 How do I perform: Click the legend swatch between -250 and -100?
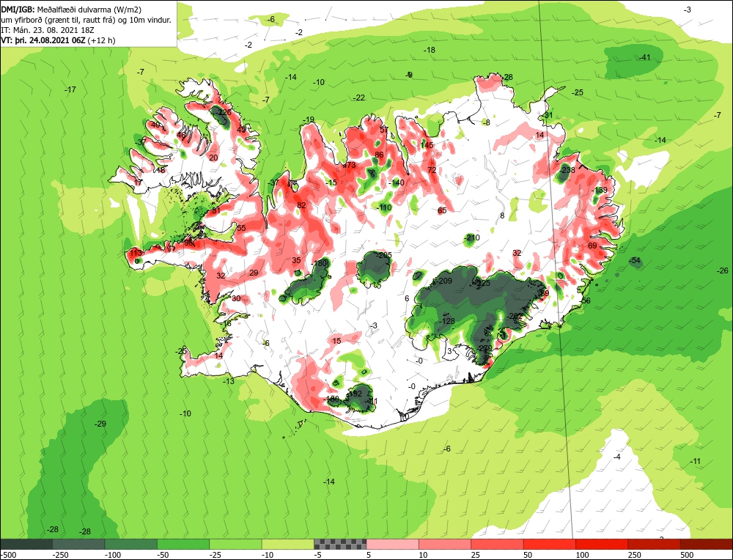click(78, 544)
